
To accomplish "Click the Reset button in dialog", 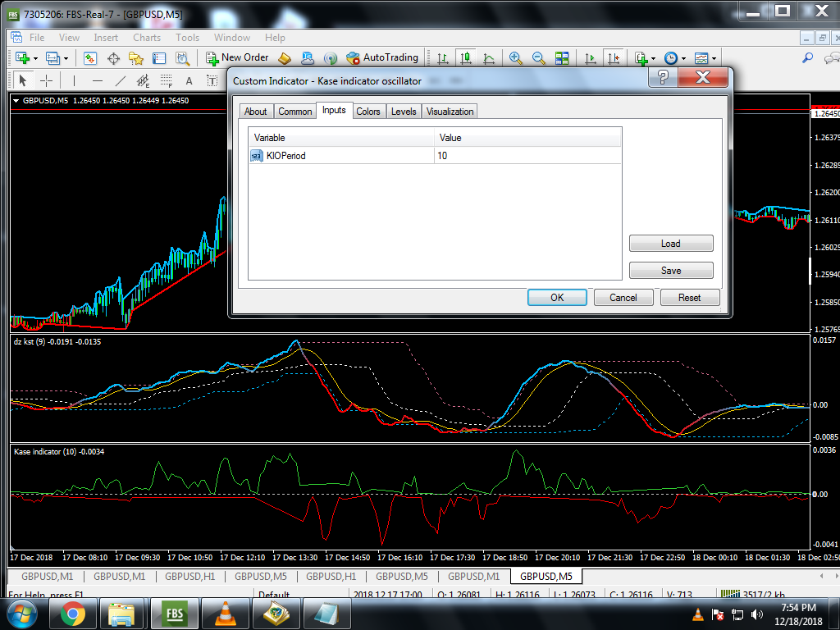I will 689,298.
